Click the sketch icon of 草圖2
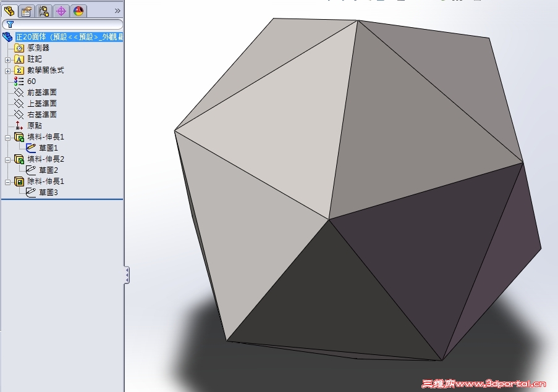Screen dimensions: 558x392 coord(31,170)
